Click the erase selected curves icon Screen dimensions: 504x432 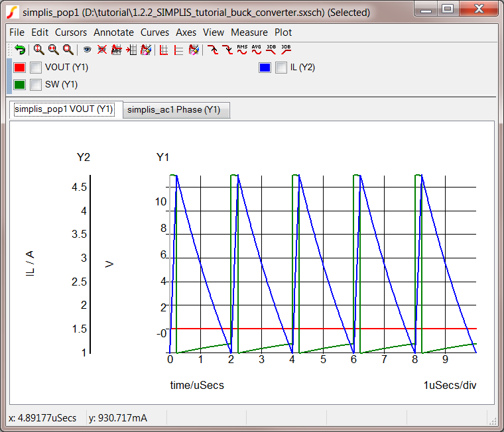click(x=146, y=50)
